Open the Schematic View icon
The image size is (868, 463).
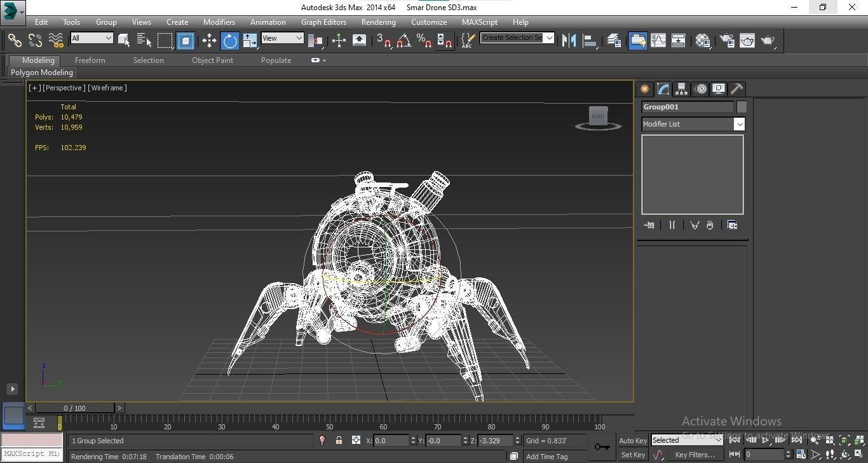(x=679, y=41)
